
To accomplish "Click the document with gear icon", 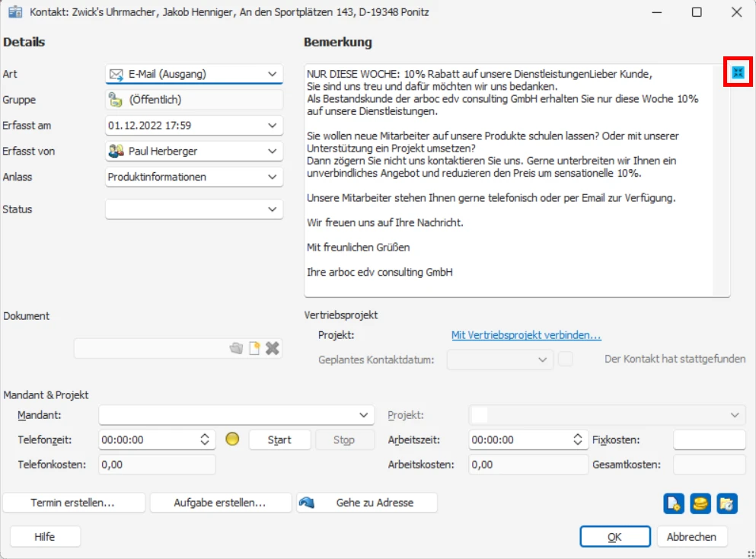I will point(674,503).
